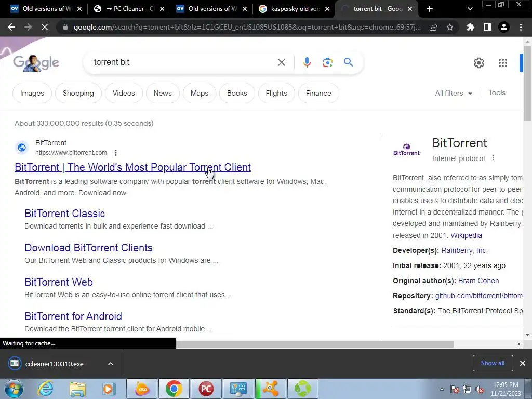532x399 pixels.
Task: Open the green recycle-style taskbar icon
Action: tap(302, 389)
